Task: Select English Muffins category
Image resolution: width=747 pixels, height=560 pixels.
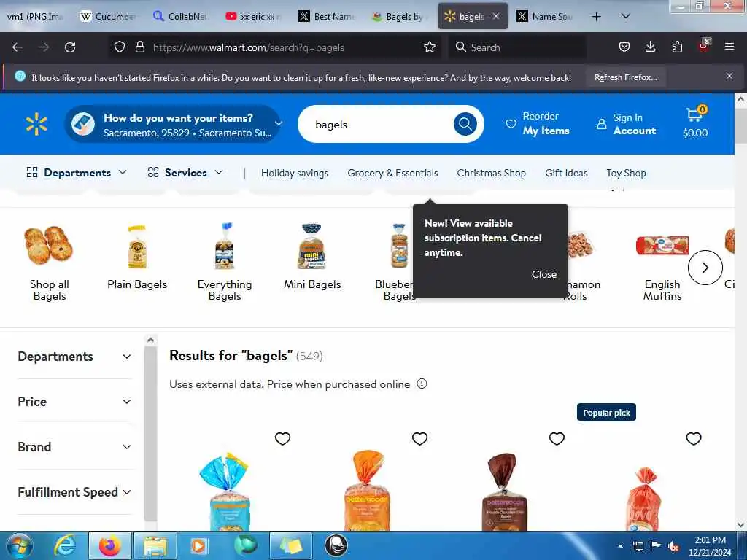Action: tap(662, 268)
